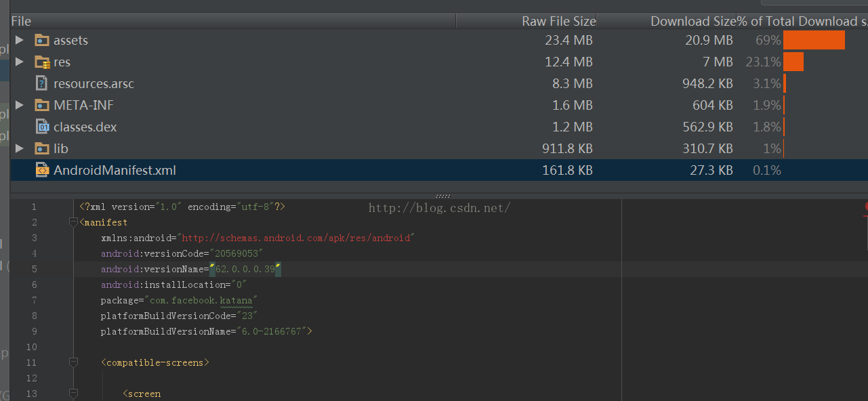Click the File column header
The height and width of the screenshot is (401, 868).
click(22, 22)
